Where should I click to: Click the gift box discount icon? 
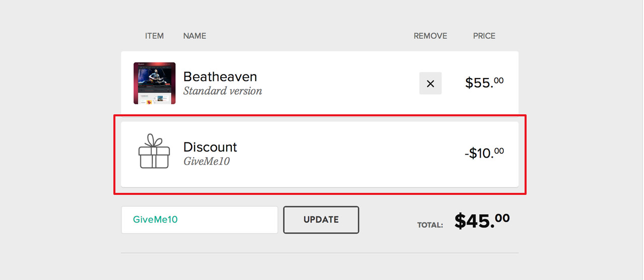pos(154,151)
